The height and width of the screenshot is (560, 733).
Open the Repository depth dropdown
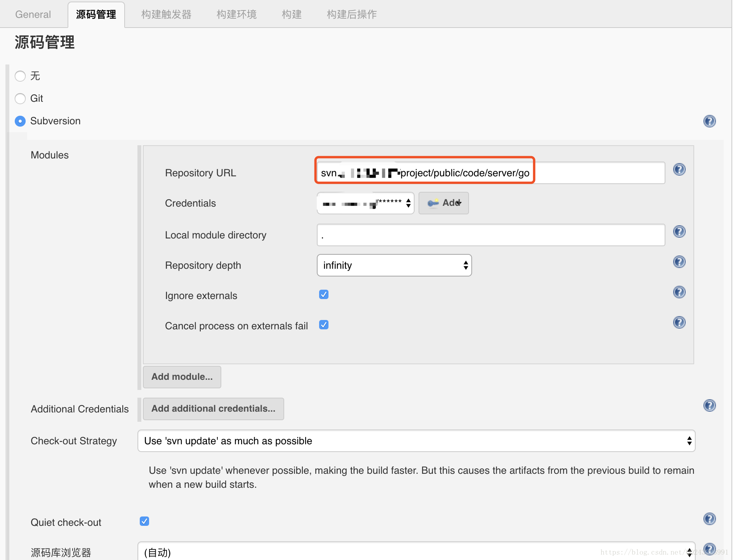394,265
